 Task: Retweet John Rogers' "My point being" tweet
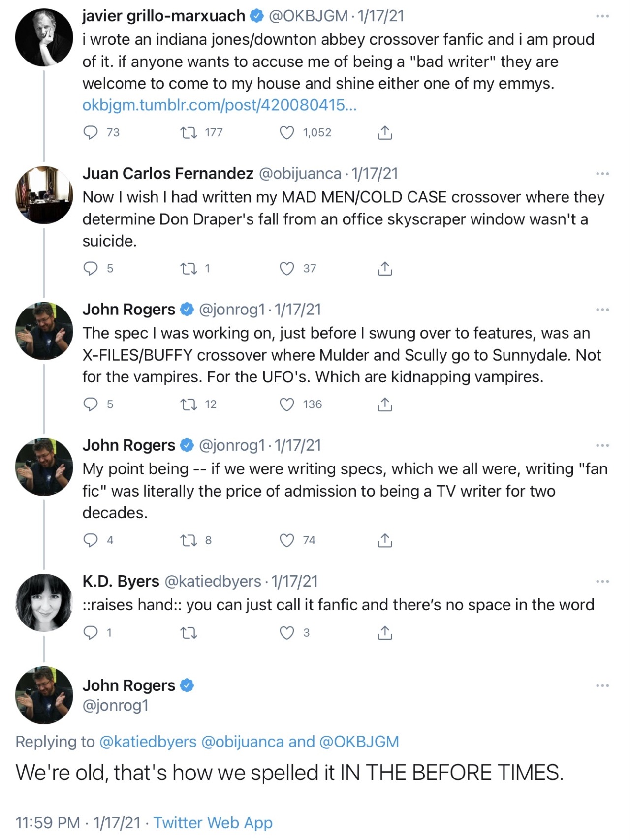[x=189, y=540]
